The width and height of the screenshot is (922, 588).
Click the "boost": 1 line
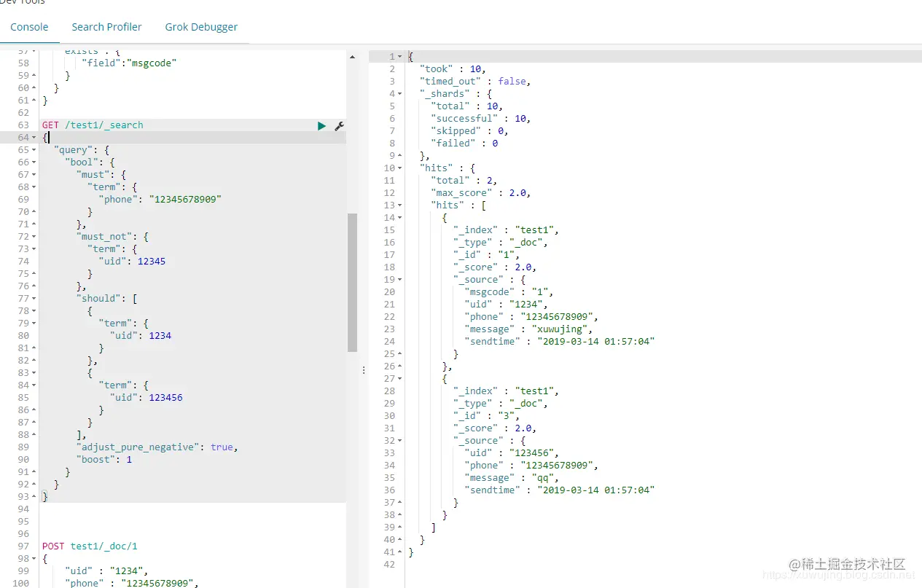coord(104,460)
